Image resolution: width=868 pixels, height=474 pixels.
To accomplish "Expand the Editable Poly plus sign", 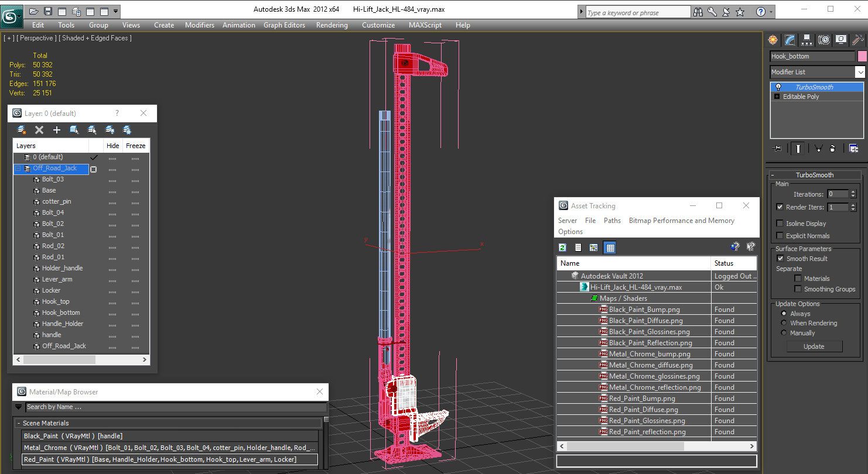I will [777, 97].
